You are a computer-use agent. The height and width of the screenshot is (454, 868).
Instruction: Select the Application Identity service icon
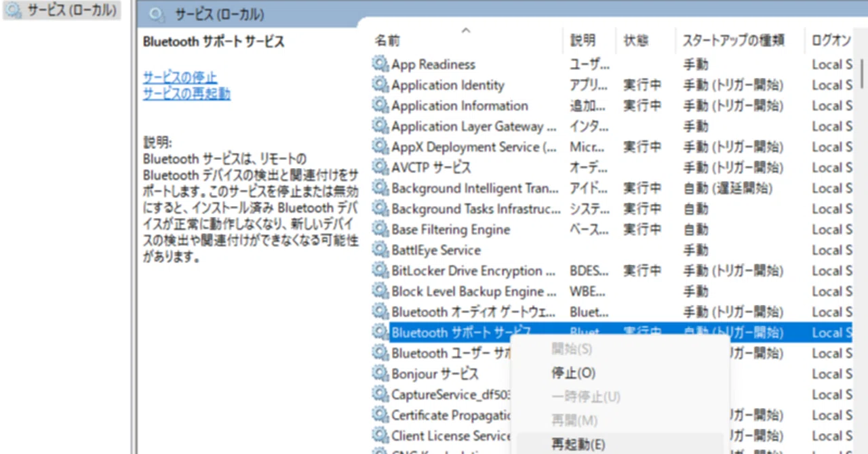[x=380, y=85]
